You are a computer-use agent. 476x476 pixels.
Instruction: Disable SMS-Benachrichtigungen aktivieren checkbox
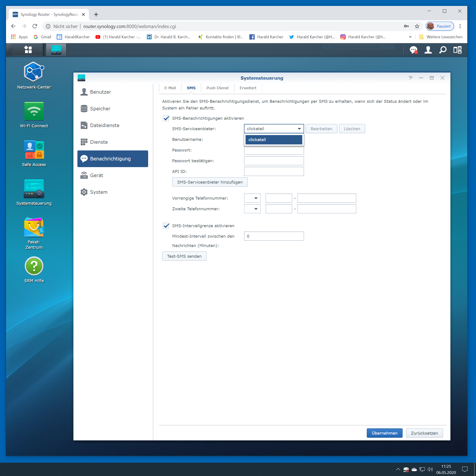(166, 118)
